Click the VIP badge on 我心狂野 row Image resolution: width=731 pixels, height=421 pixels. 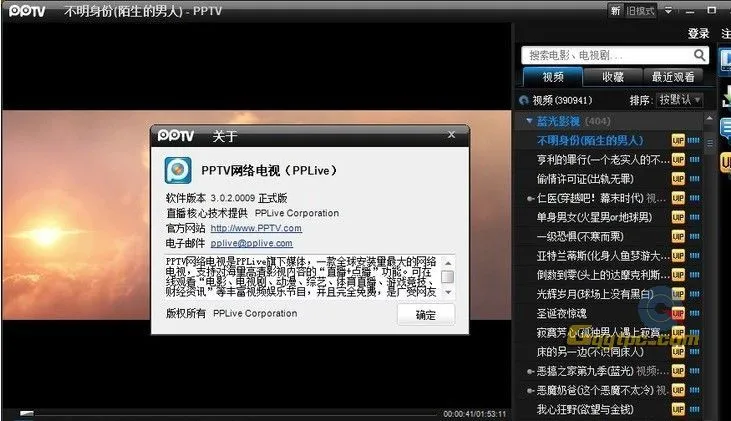[x=678, y=409]
